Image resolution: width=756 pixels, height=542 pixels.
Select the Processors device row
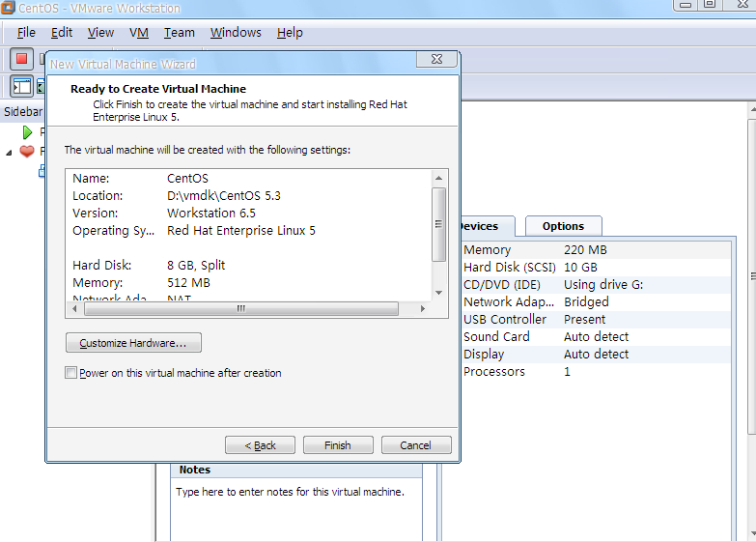click(x=596, y=371)
